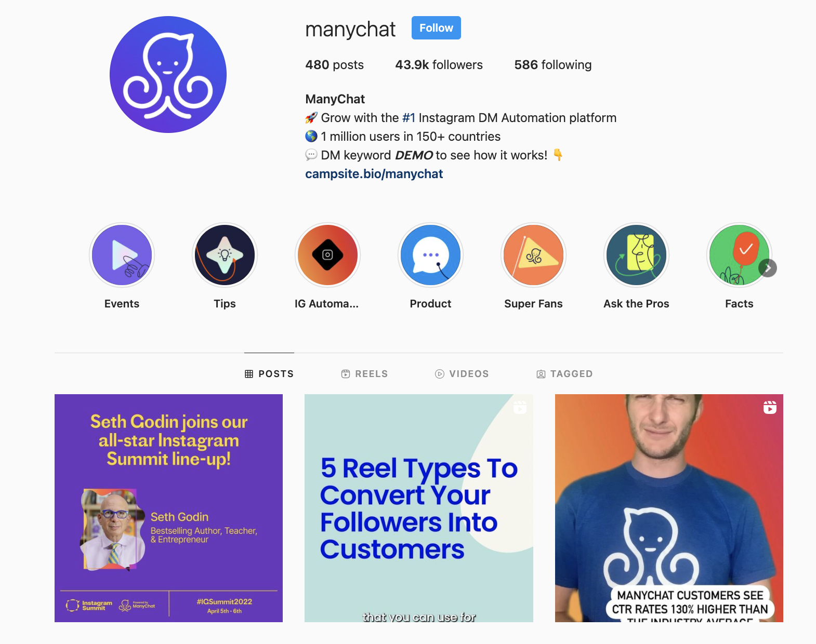Open the Product story highlight
Image resolution: width=816 pixels, height=644 pixels.
[430, 255]
